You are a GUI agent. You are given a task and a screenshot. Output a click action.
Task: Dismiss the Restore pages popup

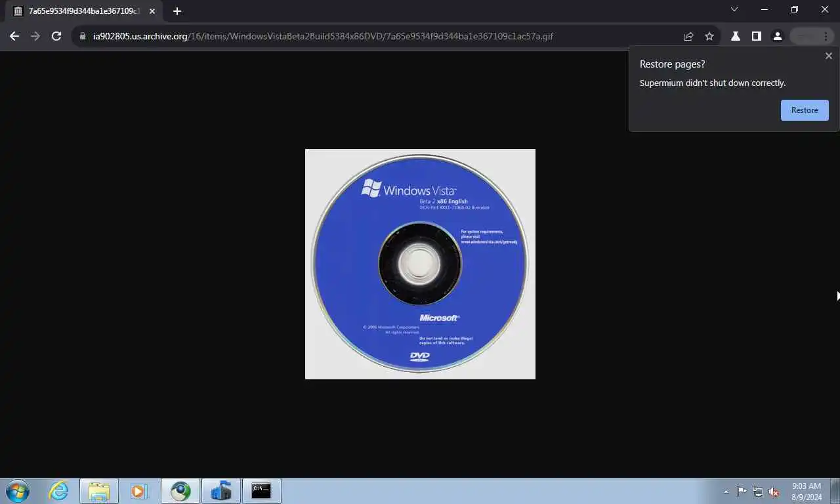tap(828, 56)
